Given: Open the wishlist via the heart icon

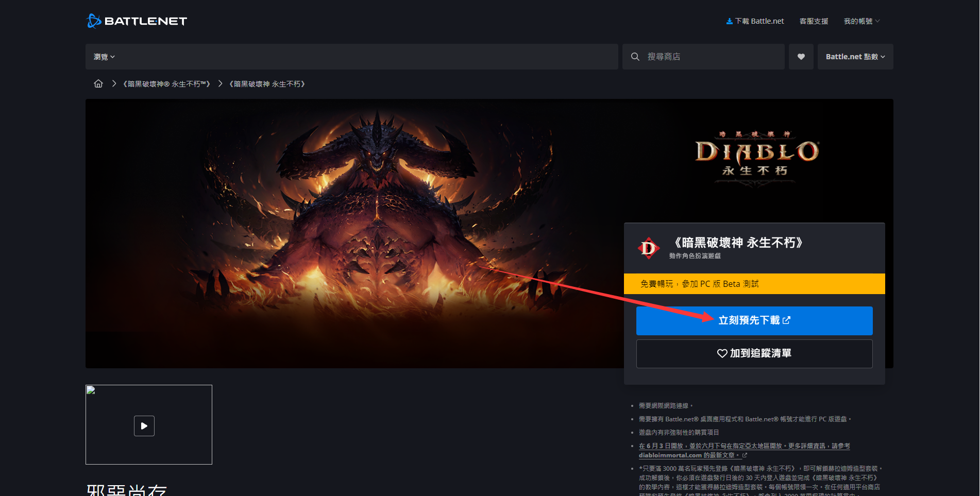Looking at the screenshot, I should click(801, 57).
